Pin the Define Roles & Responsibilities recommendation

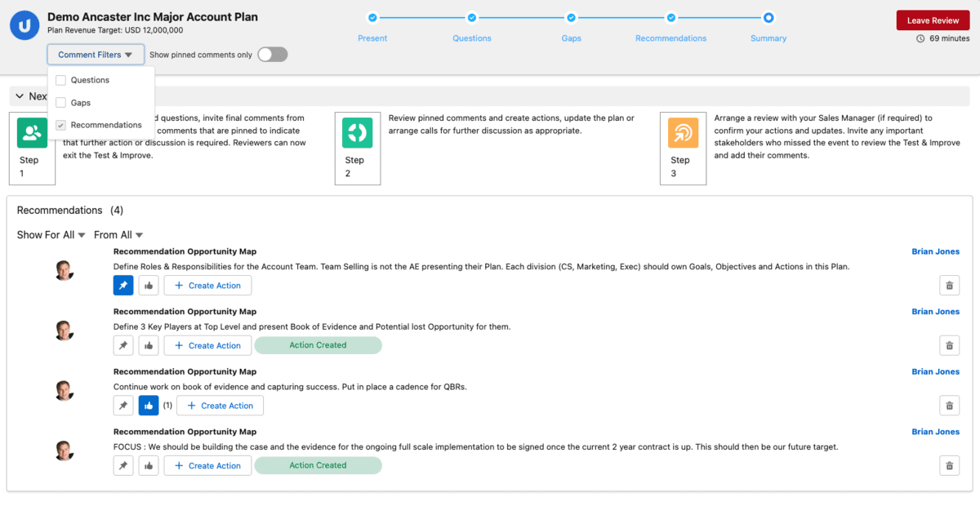(123, 286)
